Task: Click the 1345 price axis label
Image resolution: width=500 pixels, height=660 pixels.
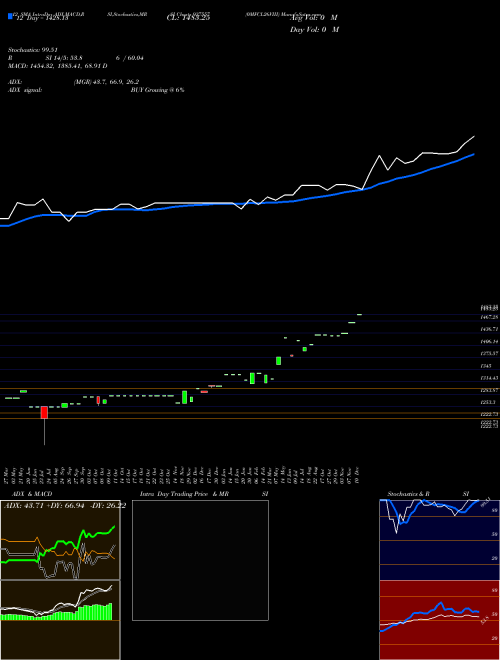Action: pyautogui.click(x=486, y=366)
